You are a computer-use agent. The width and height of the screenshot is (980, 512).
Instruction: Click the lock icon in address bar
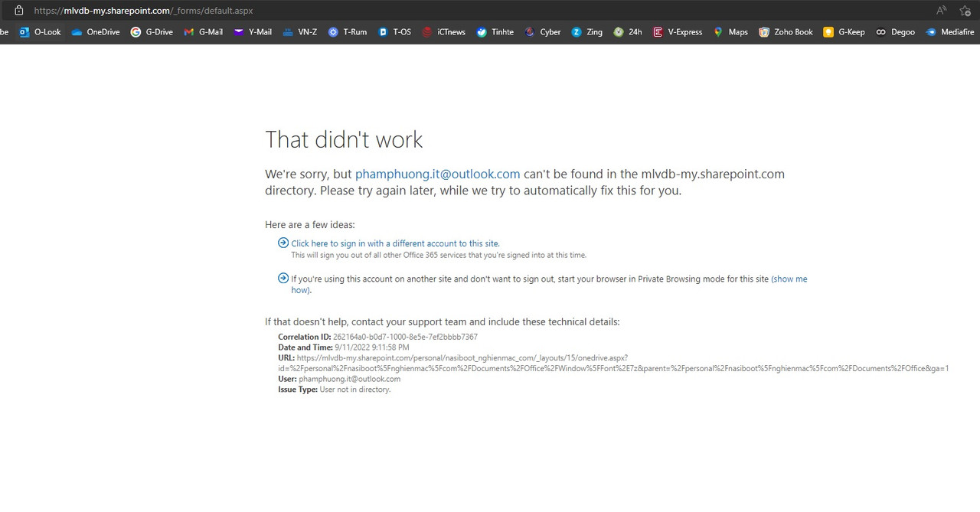click(x=19, y=11)
